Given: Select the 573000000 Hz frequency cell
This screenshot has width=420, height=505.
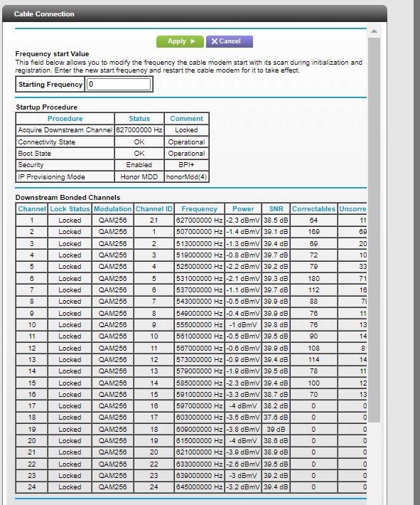Looking at the screenshot, I should pyautogui.click(x=200, y=359).
